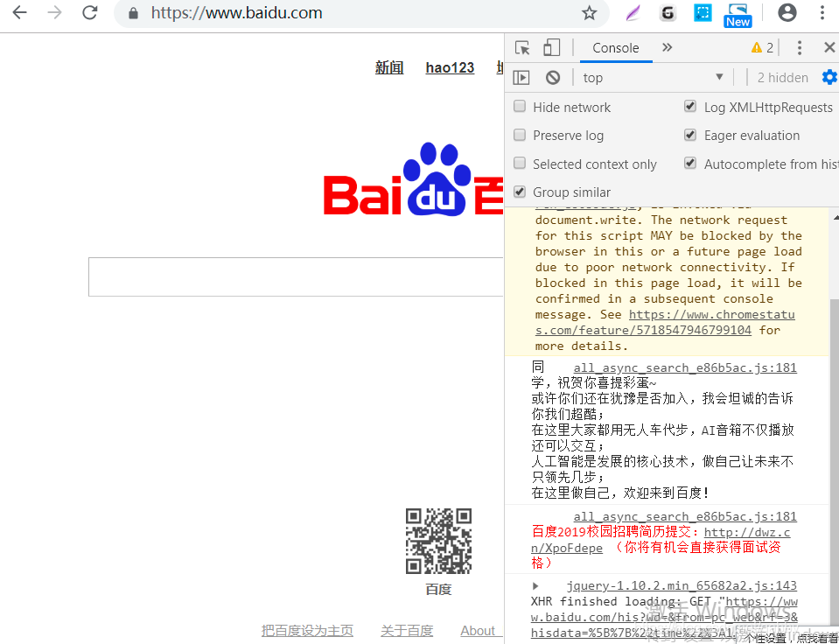Uncheck Autocomplete from history checkbox
Image resolution: width=839 pixels, height=644 pixels.
[690, 163]
